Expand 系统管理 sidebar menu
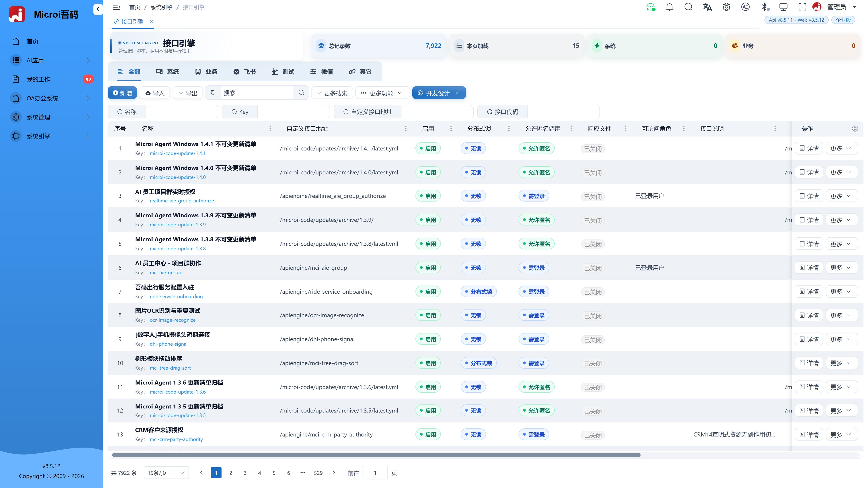The height and width of the screenshot is (488, 868). 52,117
